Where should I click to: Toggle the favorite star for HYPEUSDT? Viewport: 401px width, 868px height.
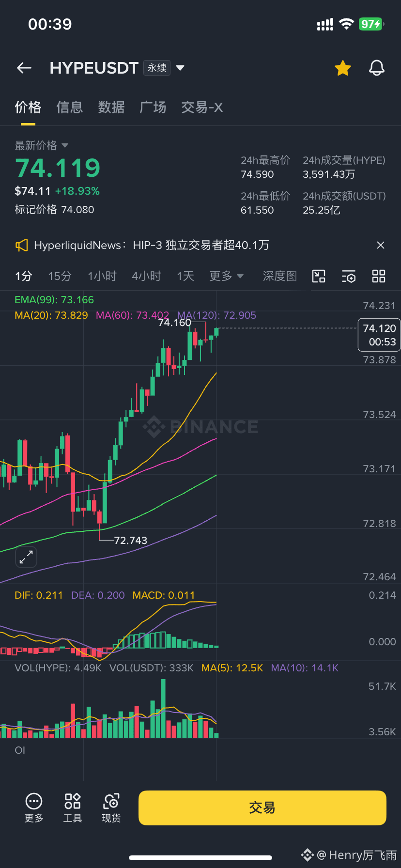pyautogui.click(x=343, y=68)
